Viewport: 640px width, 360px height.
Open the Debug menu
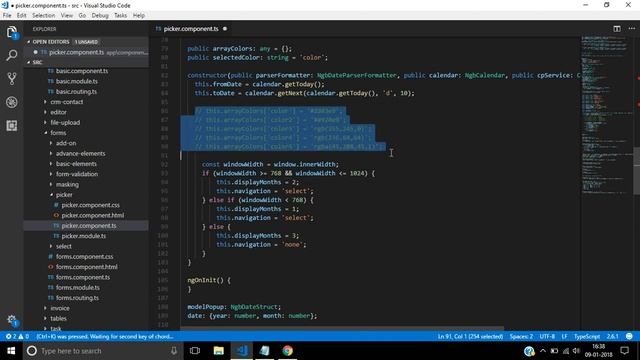(x=100, y=15)
